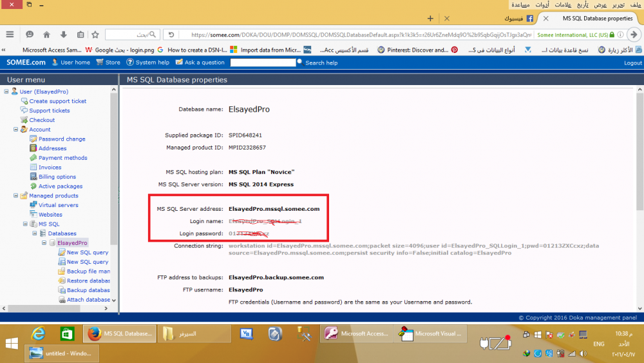Open the Downloads arrow icon
The height and width of the screenshot is (363, 644).
[63, 35]
